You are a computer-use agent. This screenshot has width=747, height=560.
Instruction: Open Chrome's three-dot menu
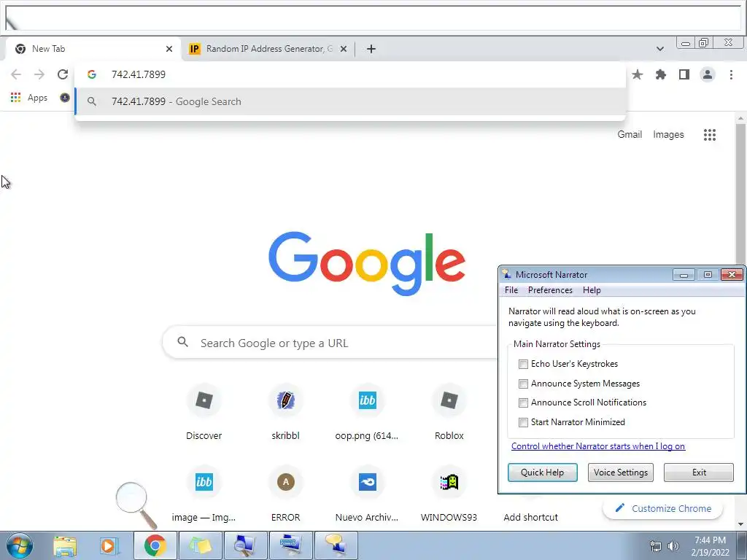point(731,74)
